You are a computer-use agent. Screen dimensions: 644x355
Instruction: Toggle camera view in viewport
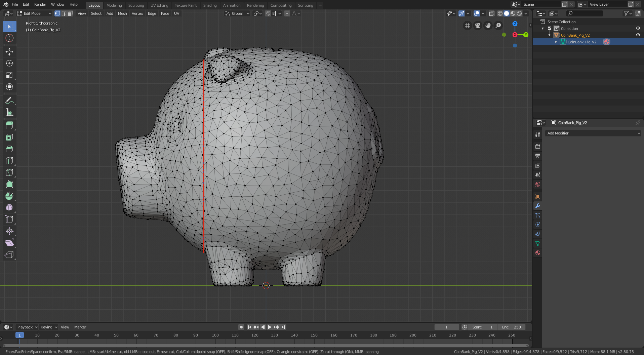(478, 26)
